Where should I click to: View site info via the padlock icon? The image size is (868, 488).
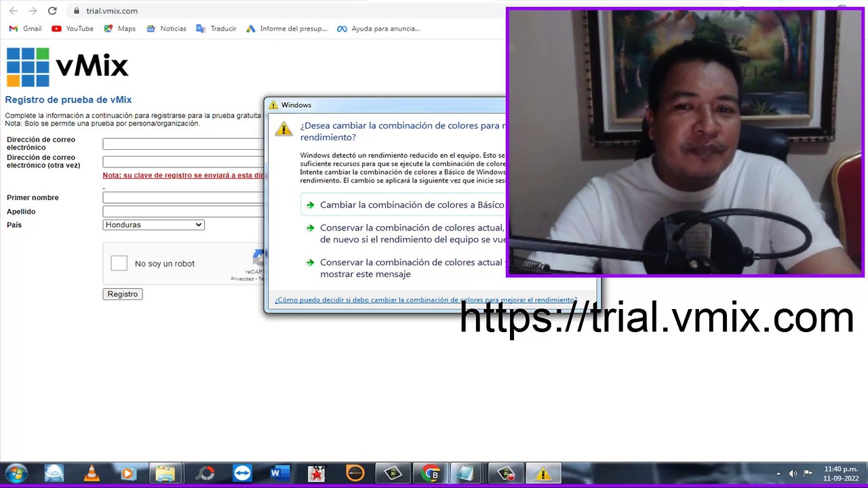[x=76, y=11]
